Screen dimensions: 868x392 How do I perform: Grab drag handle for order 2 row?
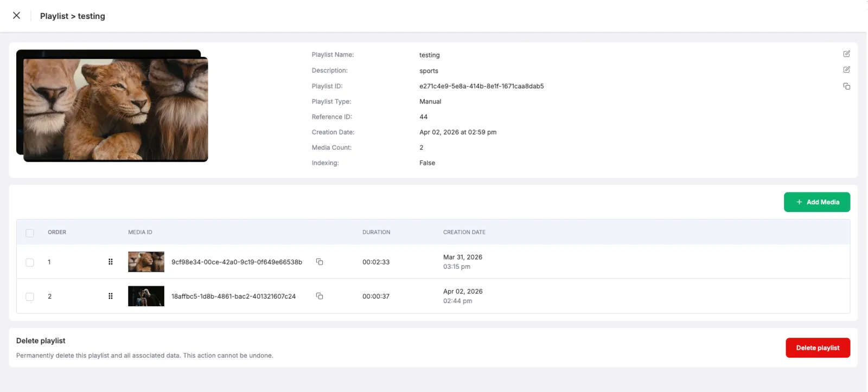[x=111, y=296]
